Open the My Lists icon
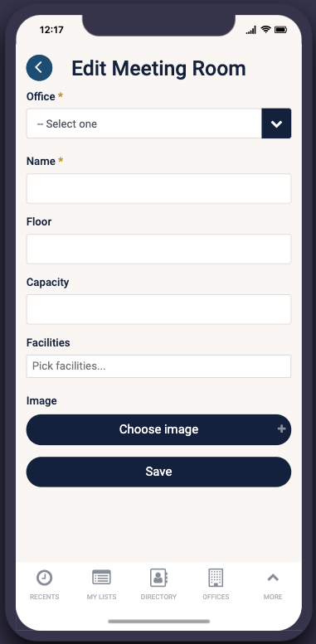316x644 pixels. (x=101, y=577)
